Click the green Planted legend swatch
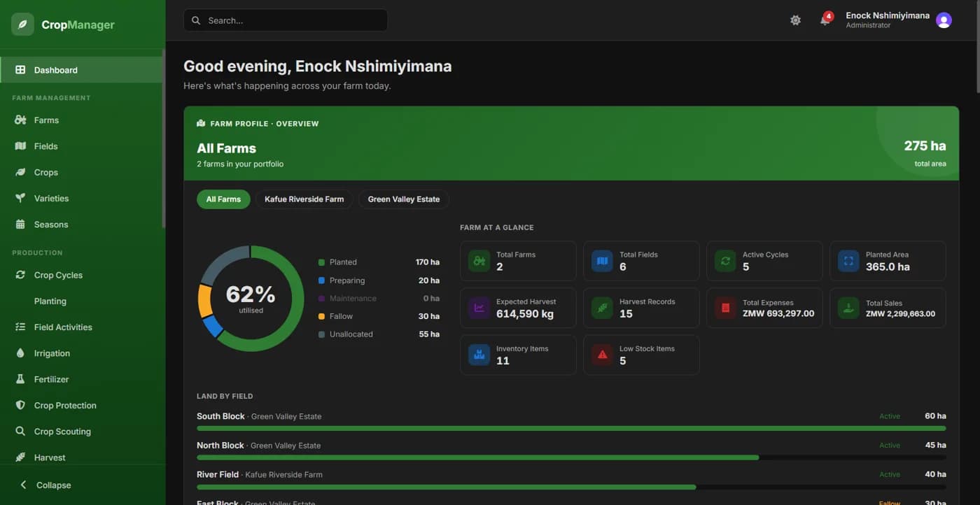 point(321,262)
